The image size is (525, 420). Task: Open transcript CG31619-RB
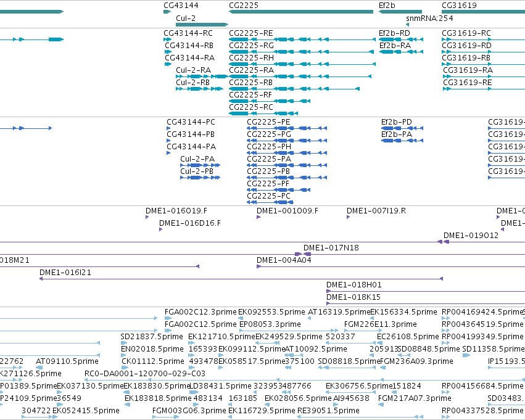466,58
